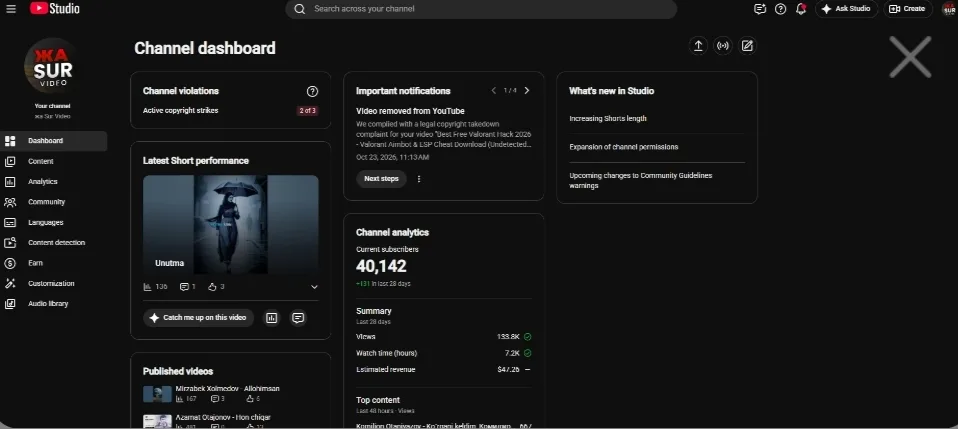Click 'Video removed from YouTube' notification title
The width and height of the screenshot is (958, 429).
[411, 111]
